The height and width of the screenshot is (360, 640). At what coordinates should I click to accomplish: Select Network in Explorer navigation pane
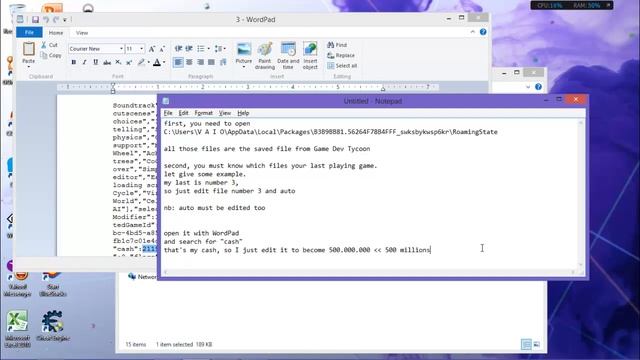coord(142,277)
